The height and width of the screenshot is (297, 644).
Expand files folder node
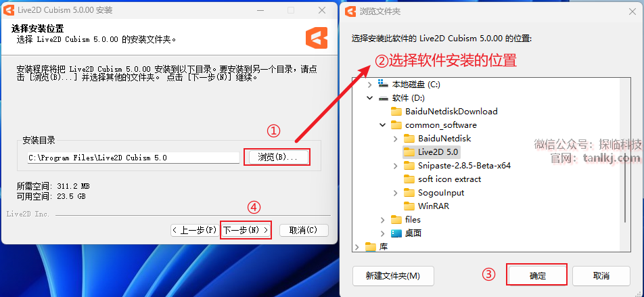coord(382,220)
